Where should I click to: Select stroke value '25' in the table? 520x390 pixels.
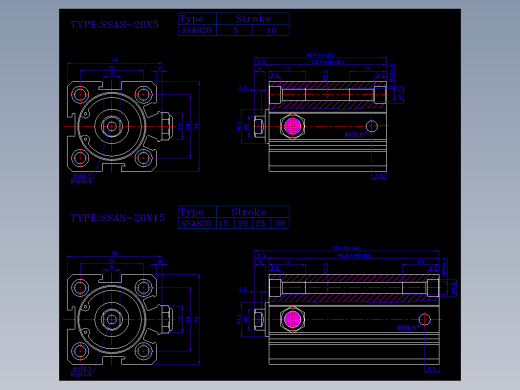[260, 223]
